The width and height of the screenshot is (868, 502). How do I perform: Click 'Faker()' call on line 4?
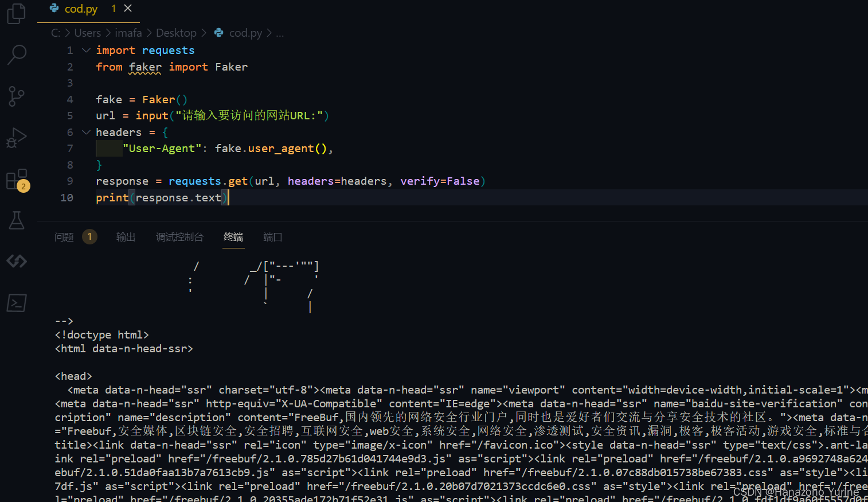(x=165, y=100)
